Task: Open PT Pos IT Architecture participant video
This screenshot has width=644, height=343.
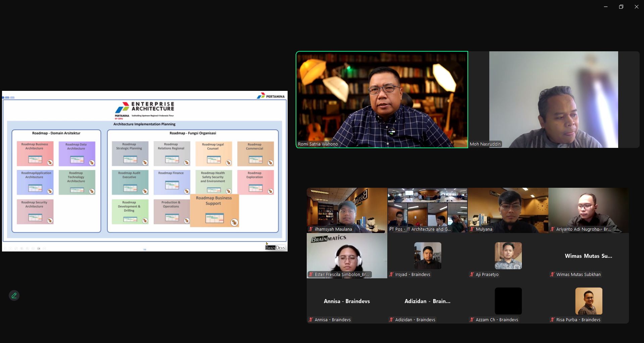Action: (427, 210)
